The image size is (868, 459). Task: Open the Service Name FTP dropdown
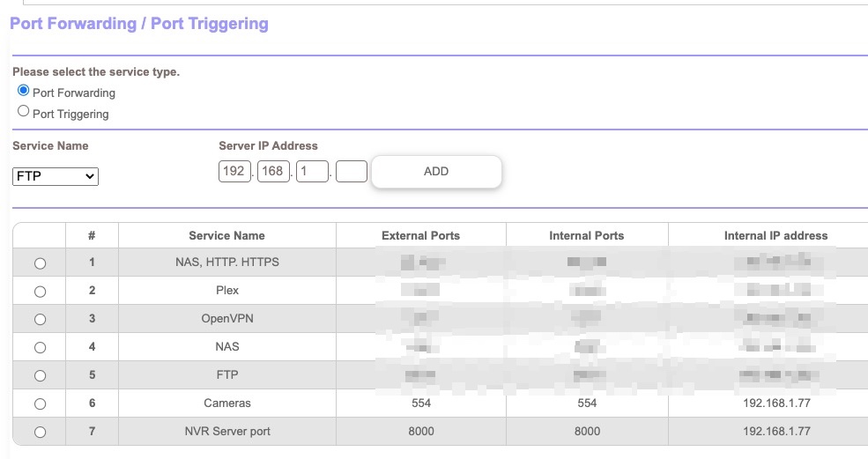[56, 176]
